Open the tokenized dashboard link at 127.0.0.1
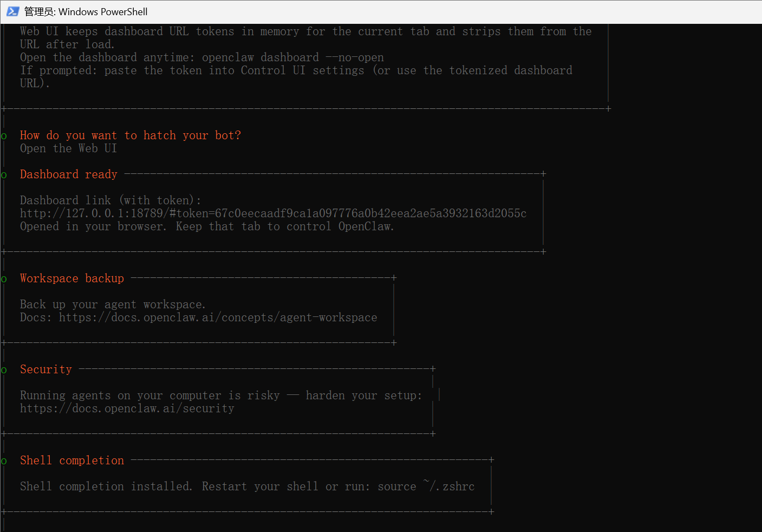762x532 pixels. [x=273, y=213]
